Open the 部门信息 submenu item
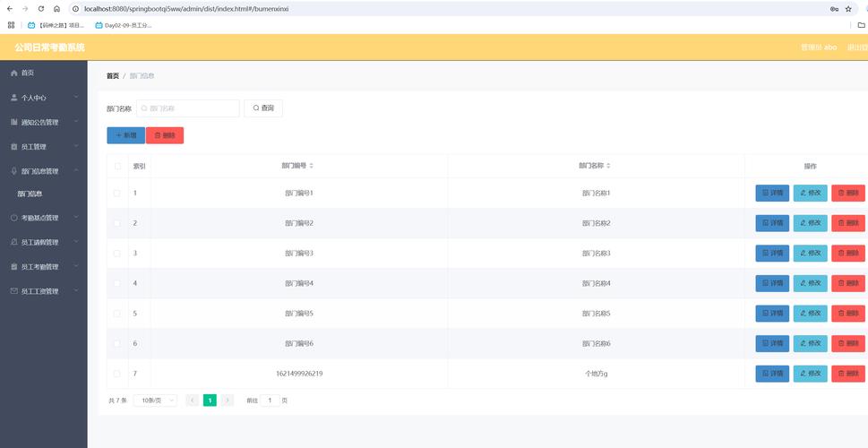 30,194
